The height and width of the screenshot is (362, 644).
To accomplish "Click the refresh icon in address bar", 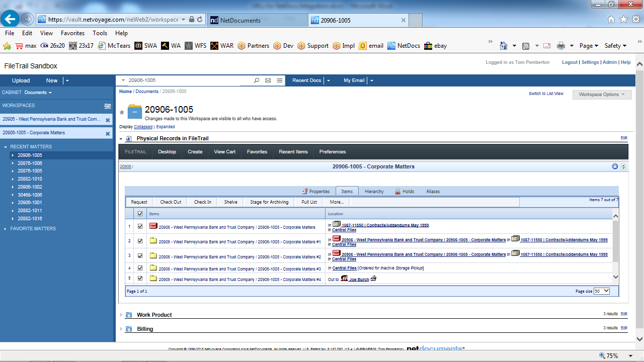I will click(x=200, y=20).
